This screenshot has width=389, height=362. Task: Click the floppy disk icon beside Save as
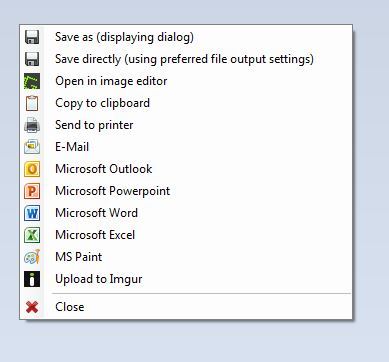pyautogui.click(x=32, y=37)
